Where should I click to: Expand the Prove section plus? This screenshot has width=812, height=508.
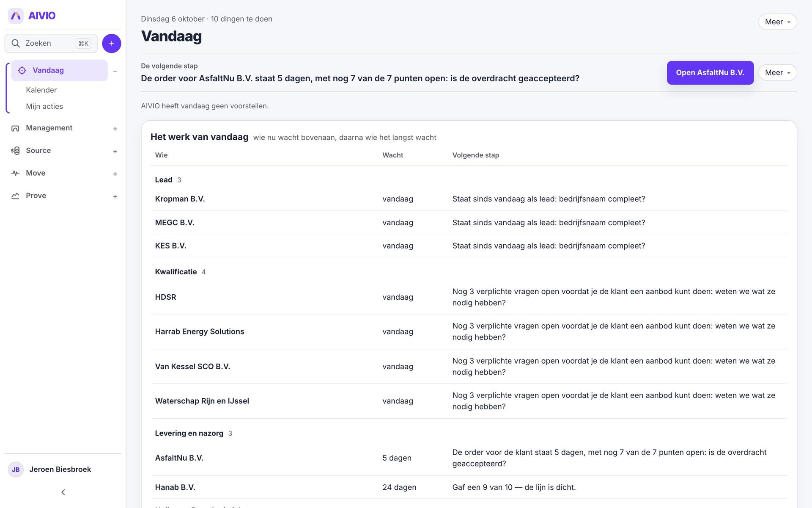(x=115, y=196)
